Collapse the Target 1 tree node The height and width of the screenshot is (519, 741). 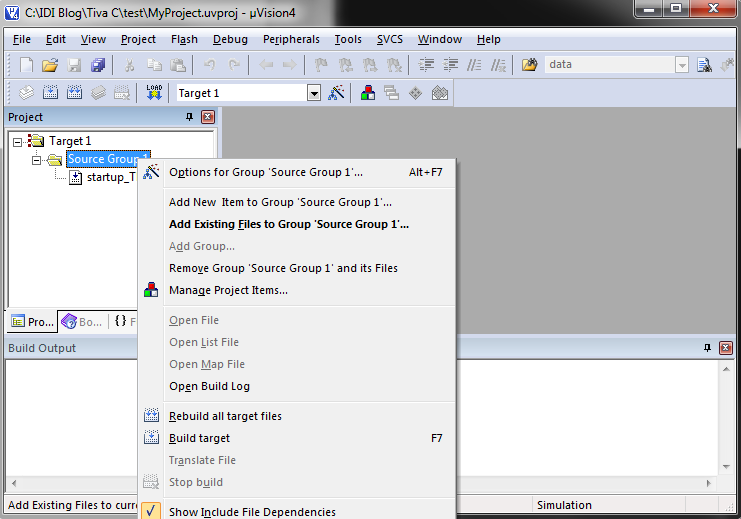click(x=17, y=142)
